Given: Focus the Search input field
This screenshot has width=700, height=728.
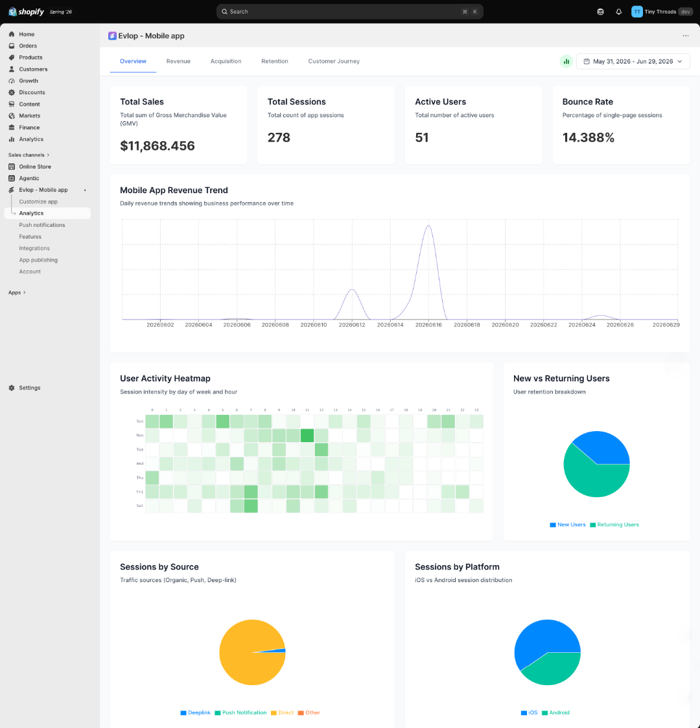Looking at the screenshot, I should (350, 12).
